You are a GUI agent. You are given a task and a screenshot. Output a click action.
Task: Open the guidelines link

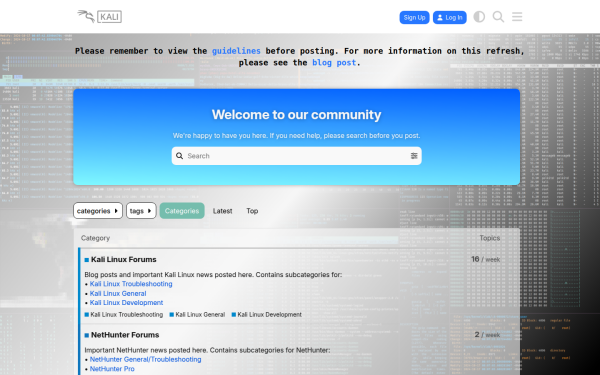236,51
